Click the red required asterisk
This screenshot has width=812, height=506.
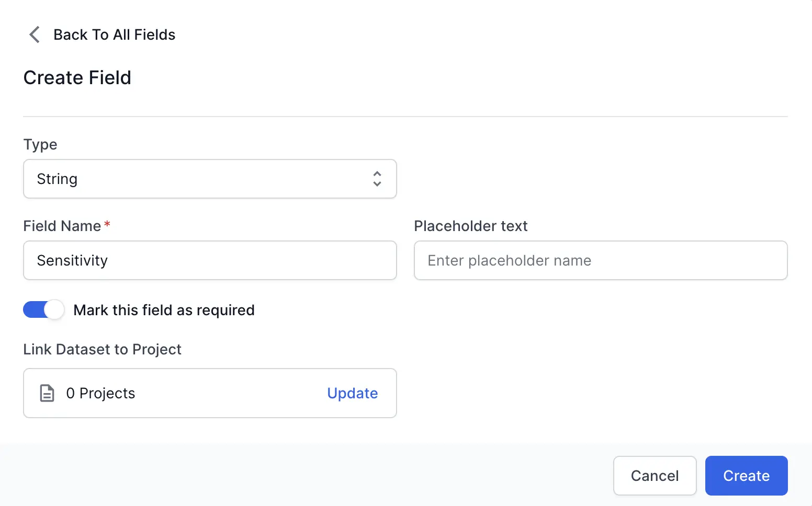tap(107, 224)
